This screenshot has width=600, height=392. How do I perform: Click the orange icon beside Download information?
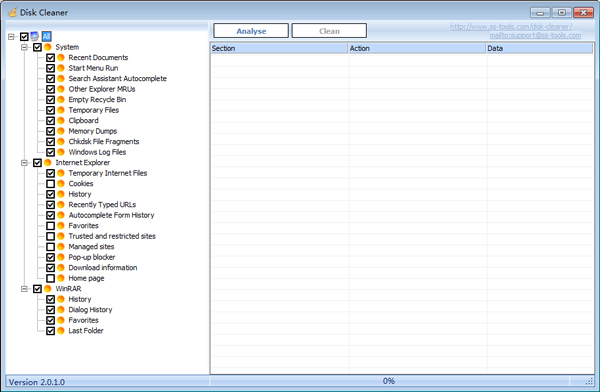[x=60, y=268]
